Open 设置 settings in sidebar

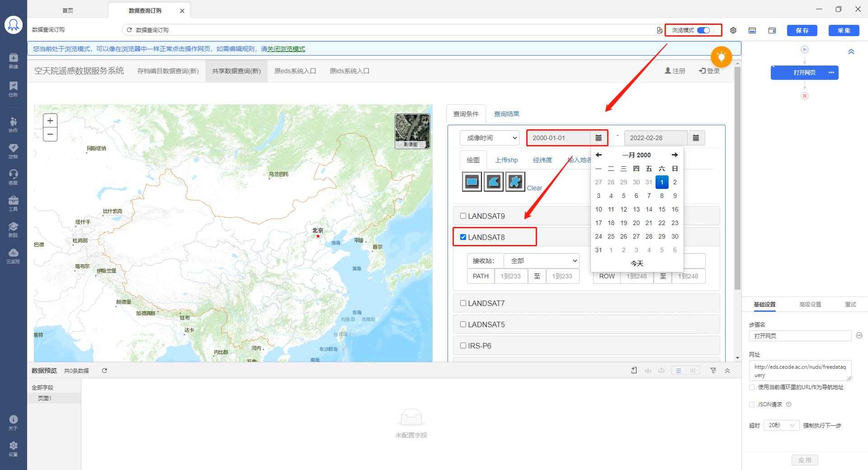[14, 448]
